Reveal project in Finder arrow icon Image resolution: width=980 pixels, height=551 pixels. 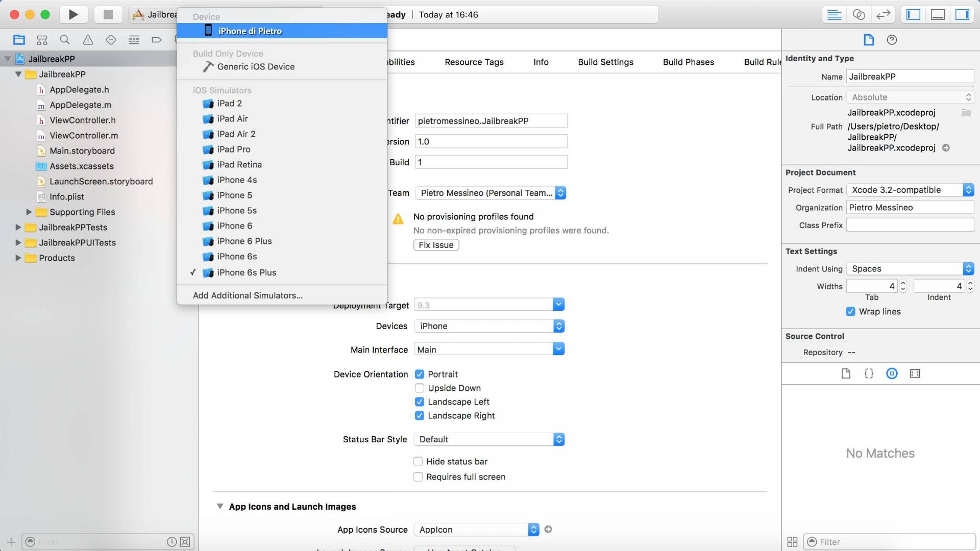946,148
